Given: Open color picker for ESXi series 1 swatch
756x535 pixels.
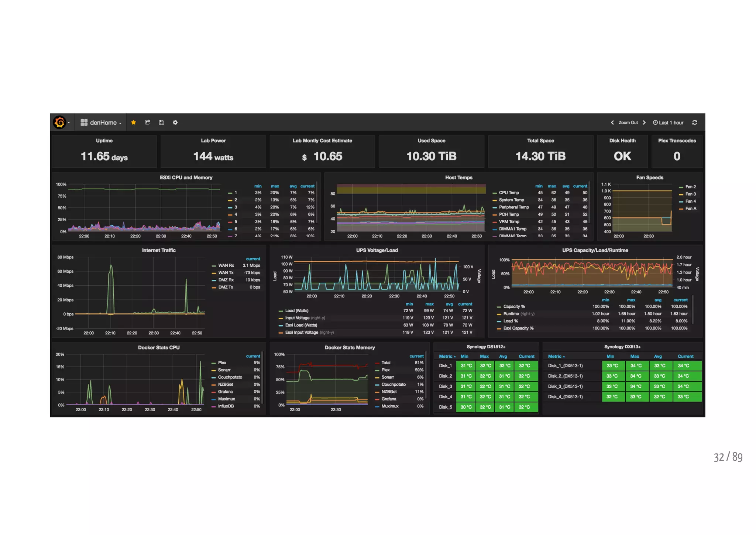Looking at the screenshot, I should (x=230, y=193).
